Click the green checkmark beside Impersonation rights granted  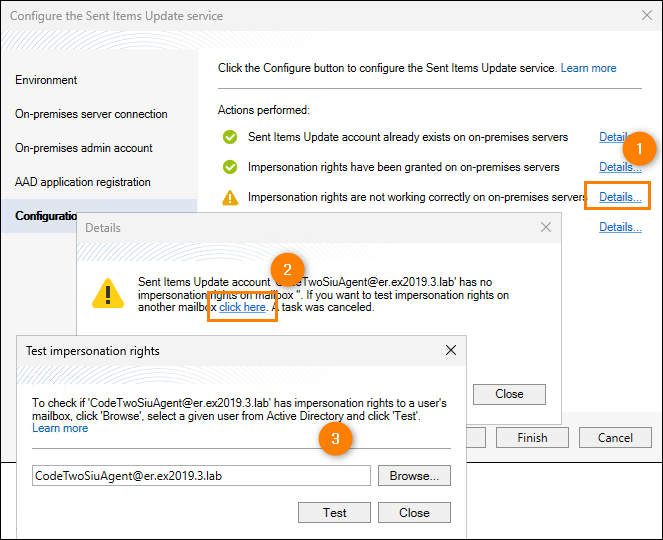[230, 167]
